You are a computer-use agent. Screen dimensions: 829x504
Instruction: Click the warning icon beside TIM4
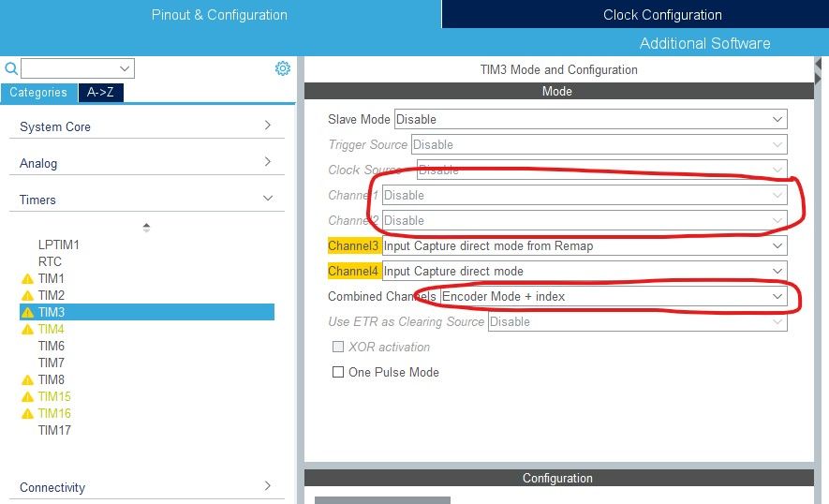27,330
